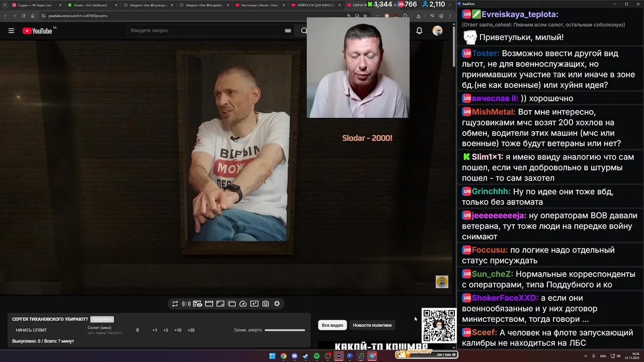Image resolution: width=644 pixels, height=362 pixels.
Task: Click username 'jeeeeeeeeeja:' in AxelChat
Action: pos(499,215)
